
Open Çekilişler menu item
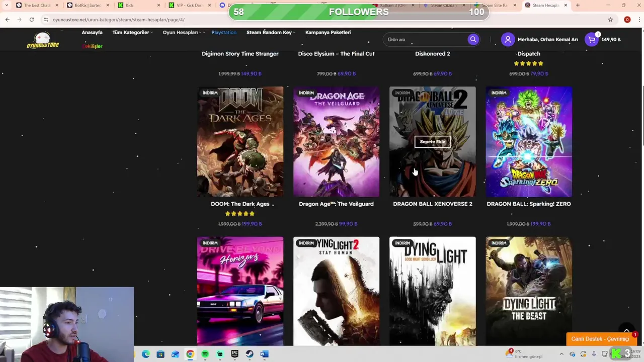pyautogui.click(x=93, y=46)
